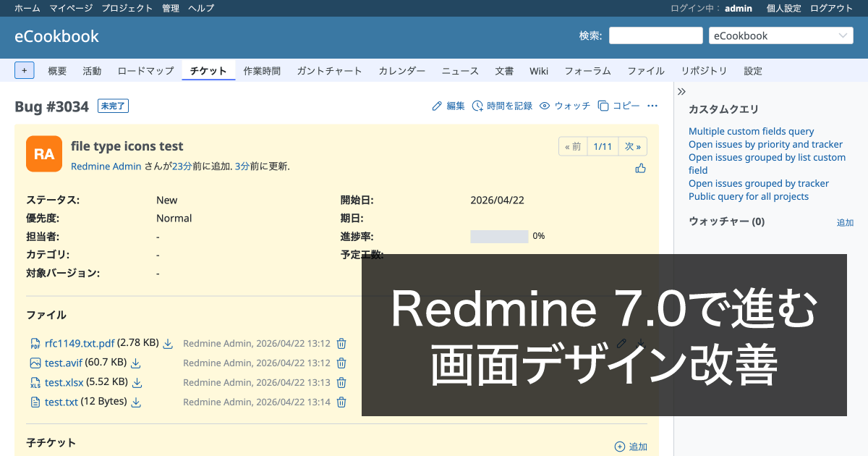Copy this issue via the コピー icon

click(x=604, y=105)
